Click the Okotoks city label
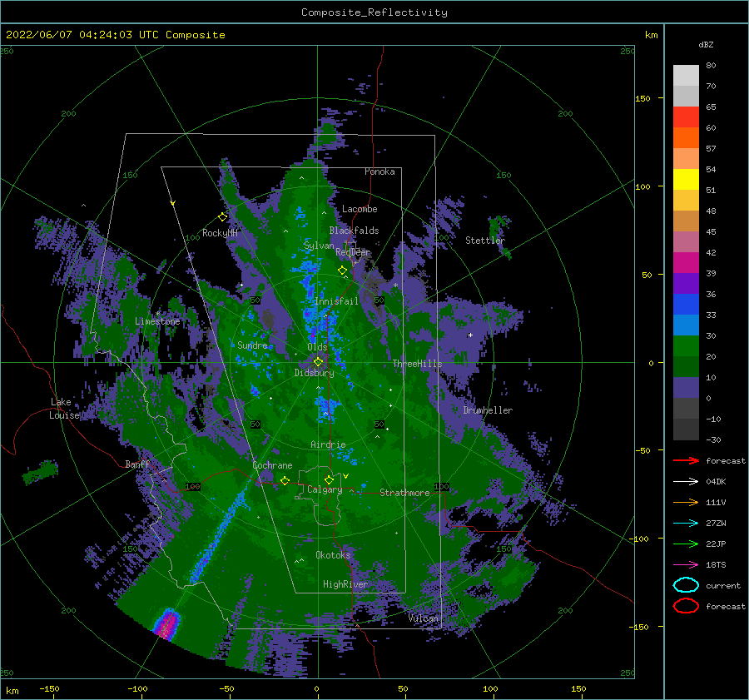Image resolution: width=749 pixels, height=700 pixels. tap(333, 554)
